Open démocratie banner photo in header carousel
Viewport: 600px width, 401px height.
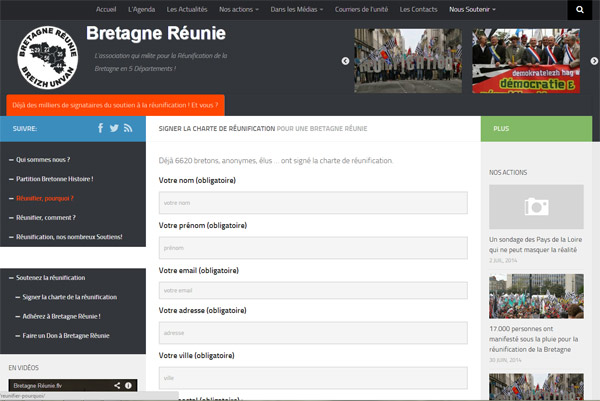[526, 61]
